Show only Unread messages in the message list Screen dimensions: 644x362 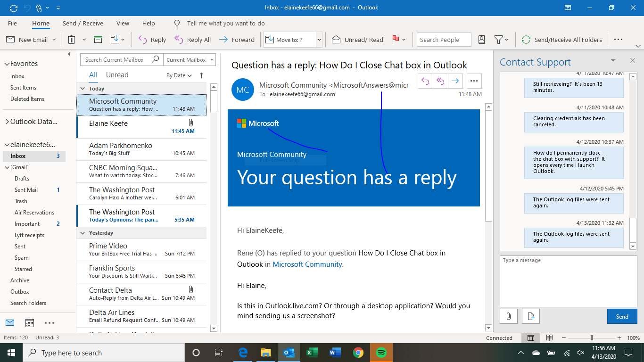[117, 75]
